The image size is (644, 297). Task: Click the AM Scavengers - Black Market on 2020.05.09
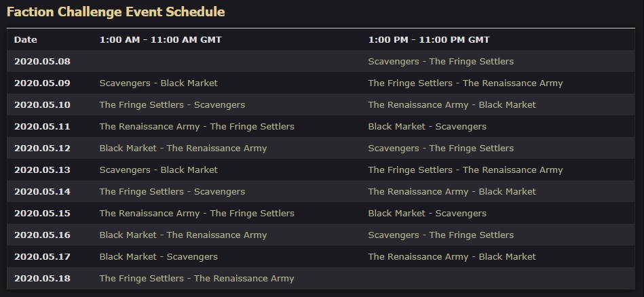(x=159, y=83)
